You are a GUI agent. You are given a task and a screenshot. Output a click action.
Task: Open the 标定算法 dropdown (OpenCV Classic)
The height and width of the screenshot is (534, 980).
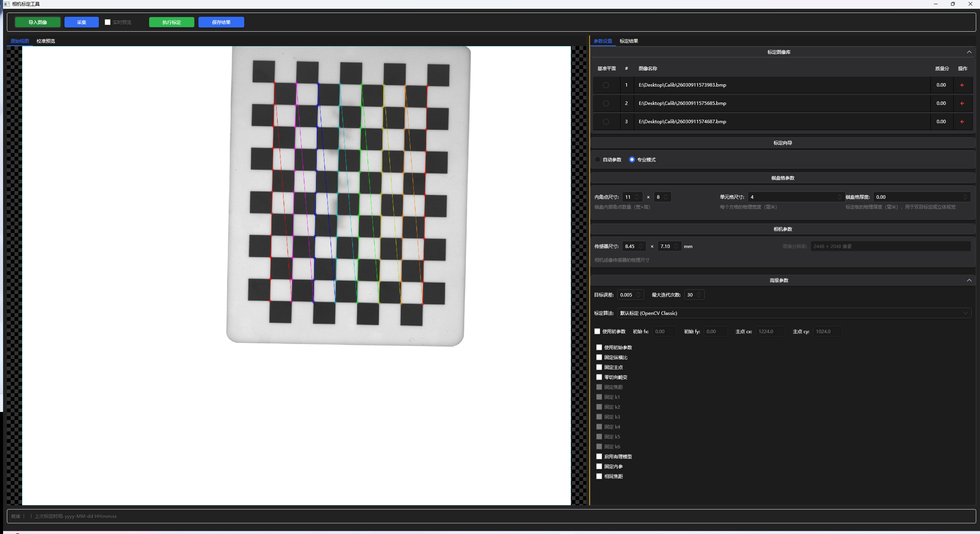794,313
